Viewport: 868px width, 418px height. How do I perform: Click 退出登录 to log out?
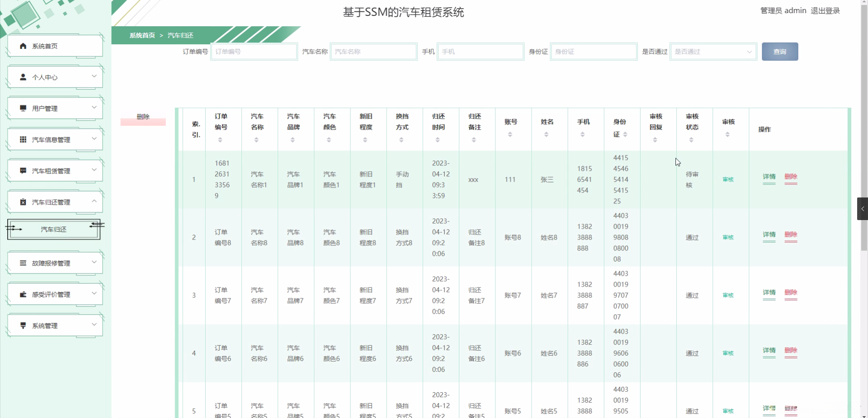tap(825, 11)
